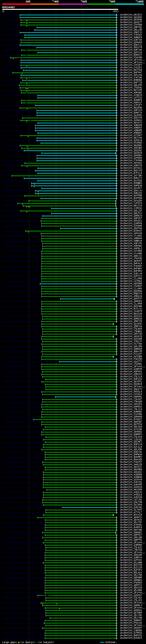Open hit UniRef100_Q8LK59
The image size is (146, 644).
[x=131, y=85]
